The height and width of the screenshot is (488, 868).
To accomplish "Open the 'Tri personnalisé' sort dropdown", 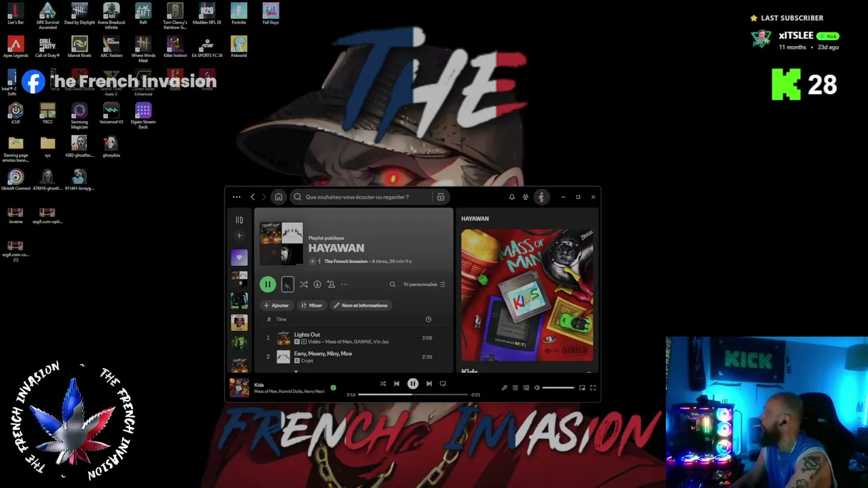I will (424, 285).
